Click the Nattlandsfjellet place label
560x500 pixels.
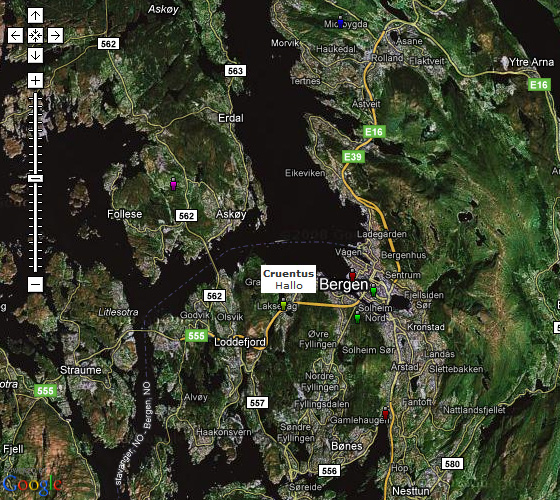(x=474, y=410)
